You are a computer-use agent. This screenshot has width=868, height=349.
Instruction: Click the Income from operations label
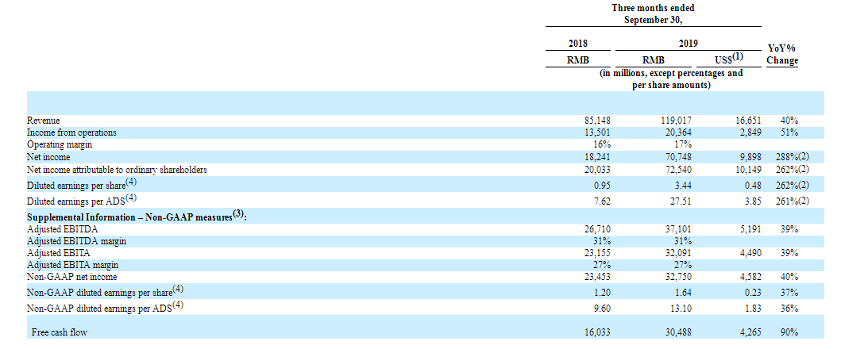pos(72,132)
